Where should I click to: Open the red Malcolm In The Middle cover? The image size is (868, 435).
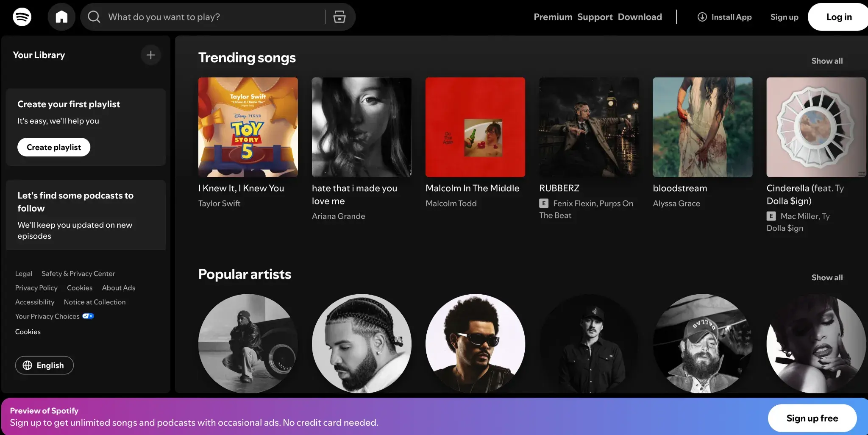tap(475, 127)
